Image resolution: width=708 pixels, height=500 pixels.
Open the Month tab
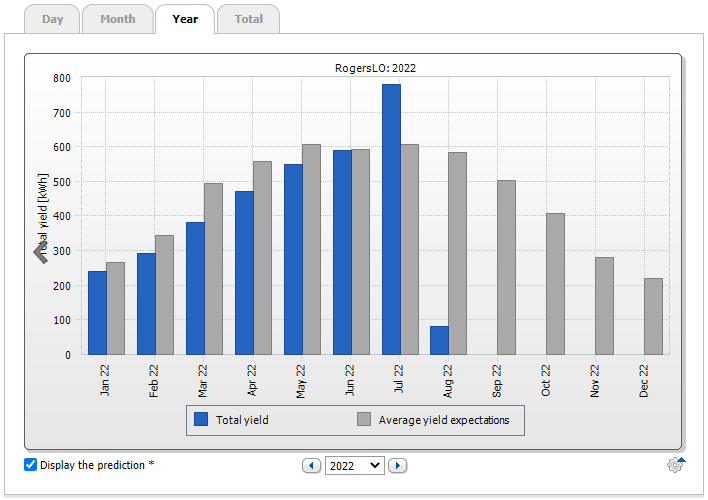117,19
